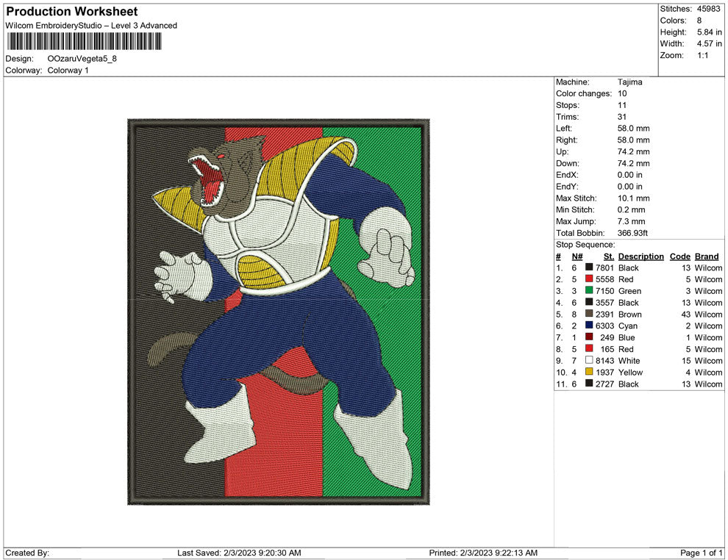Click the black swatch in stop row 1

click(589, 268)
